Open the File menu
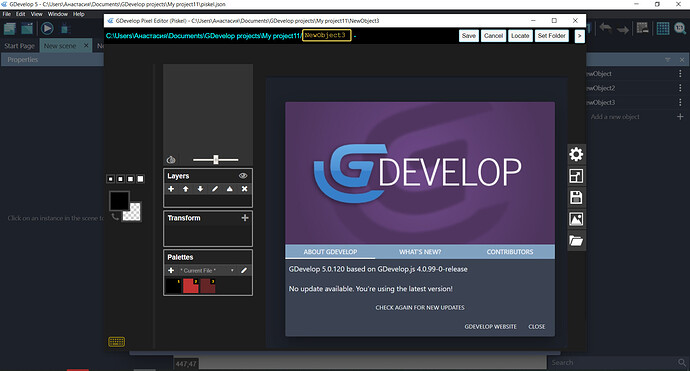The width and height of the screenshot is (690, 371). tap(7, 14)
